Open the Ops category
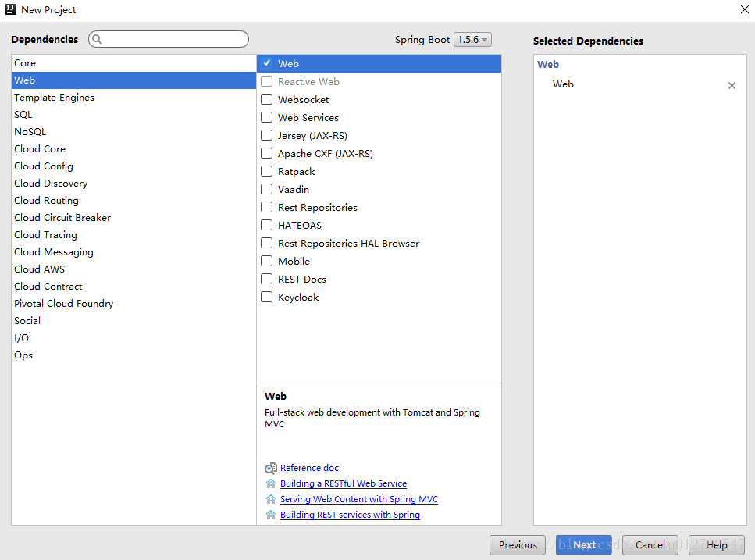The image size is (755, 560). coord(134,355)
